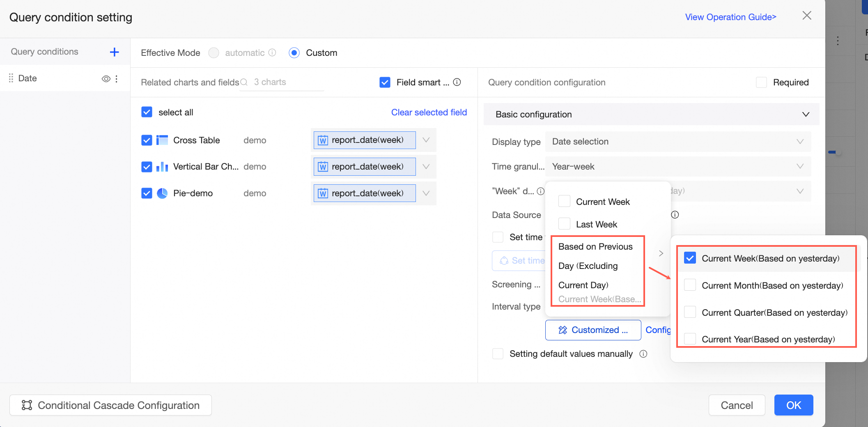This screenshot has height=427, width=868.
Task: Toggle the Field smart checkbox
Action: (x=385, y=82)
